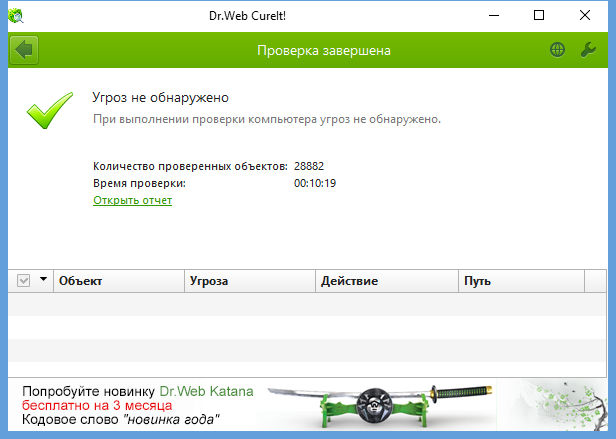
Task: Toggle the select-all checkbox in table header
Action: pyautogui.click(x=24, y=281)
